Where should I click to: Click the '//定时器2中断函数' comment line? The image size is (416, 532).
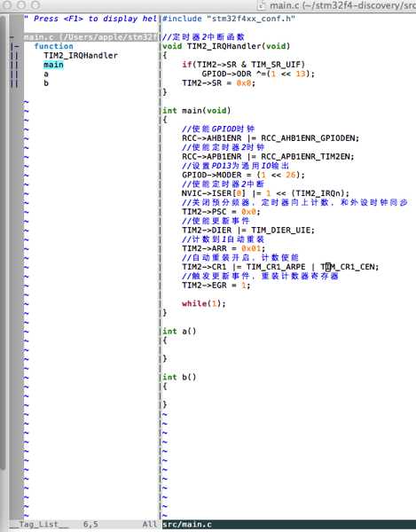tap(204, 37)
